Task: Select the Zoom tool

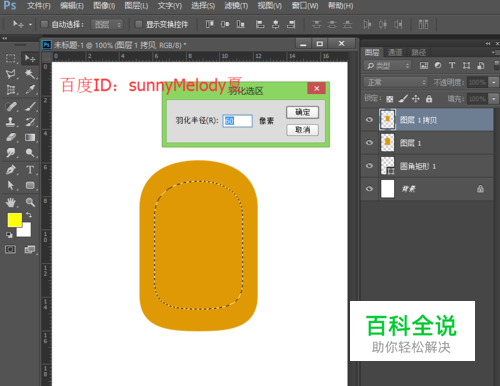Action: pos(30,202)
